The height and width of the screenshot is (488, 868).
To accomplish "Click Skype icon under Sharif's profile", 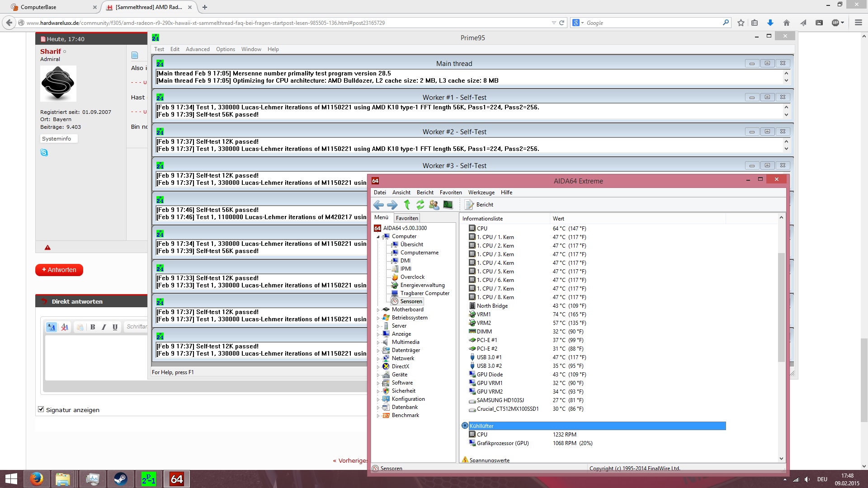I will pyautogui.click(x=44, y=153).
